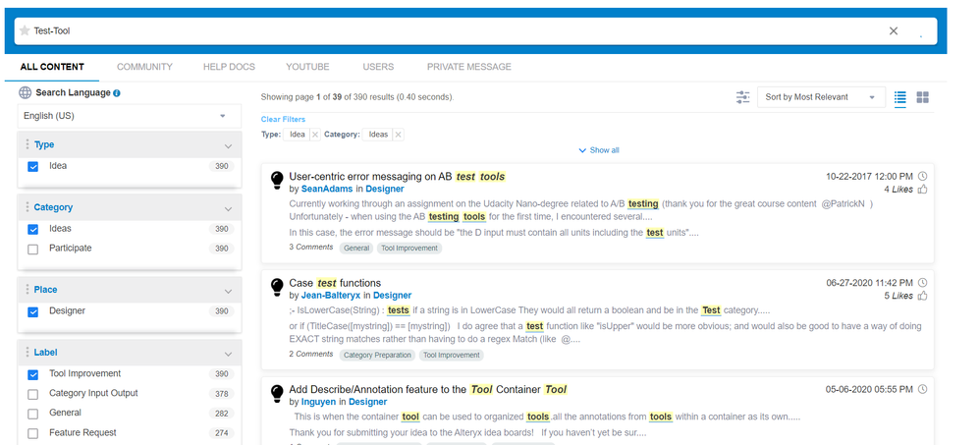The image size is (980, 445).
Task: Remove the Ideas category filter chip
Action: (398, 135)
